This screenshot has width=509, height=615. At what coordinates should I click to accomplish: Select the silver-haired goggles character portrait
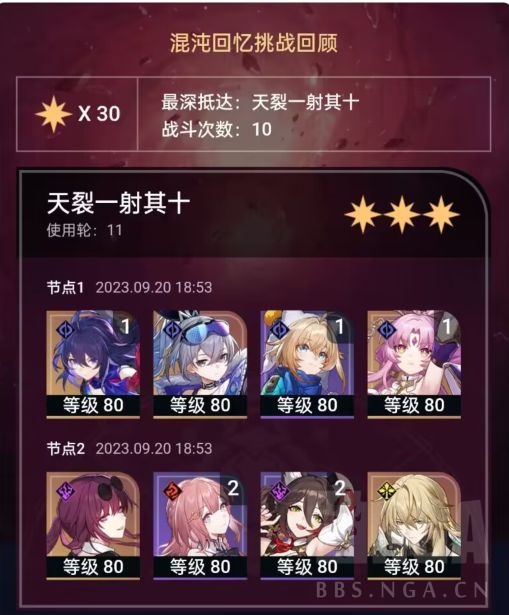click(200, 364)
